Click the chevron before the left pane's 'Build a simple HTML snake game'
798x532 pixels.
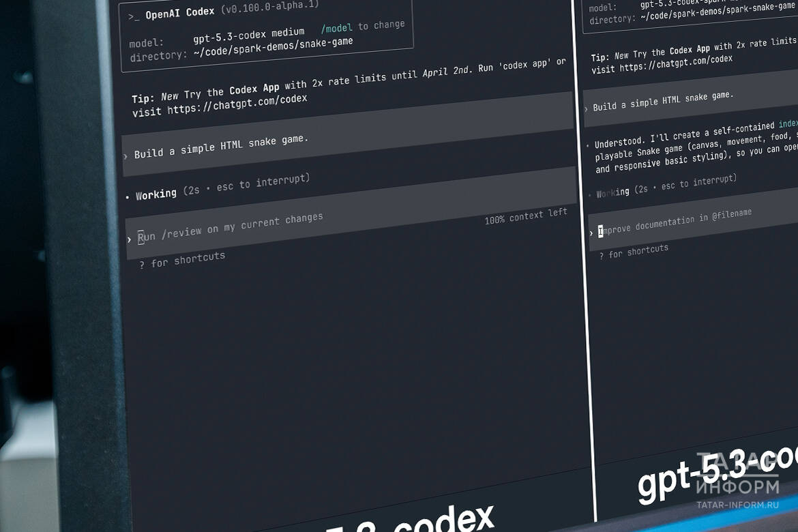[125, 156]
